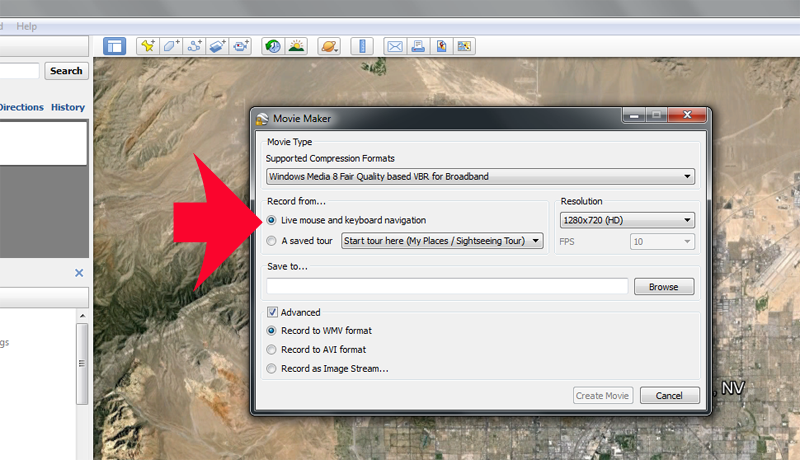This screenshot has height=460, width=800.
Task: Close the Movie Maker window
Action: (x=687, y=115)
